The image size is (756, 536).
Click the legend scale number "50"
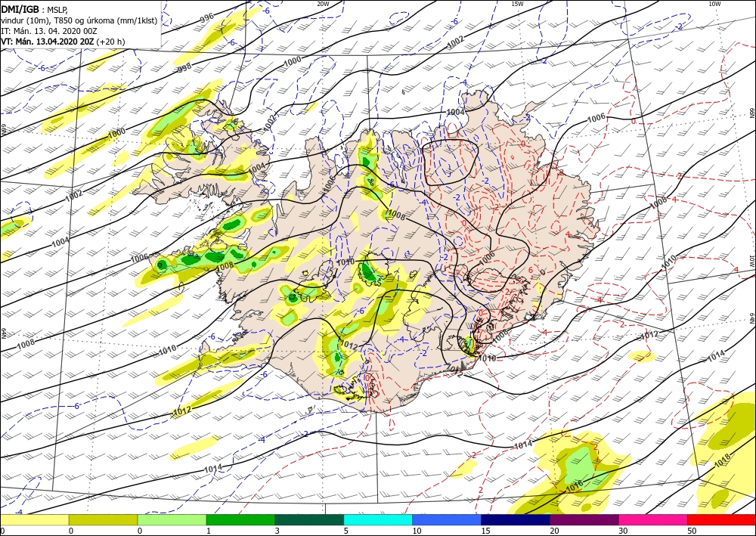pyautogui.click(x=692, y=531)
